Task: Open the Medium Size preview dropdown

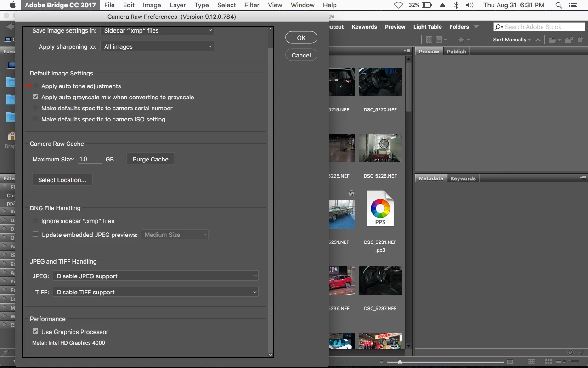Action: pyautogui.click(x=175, y=235)
